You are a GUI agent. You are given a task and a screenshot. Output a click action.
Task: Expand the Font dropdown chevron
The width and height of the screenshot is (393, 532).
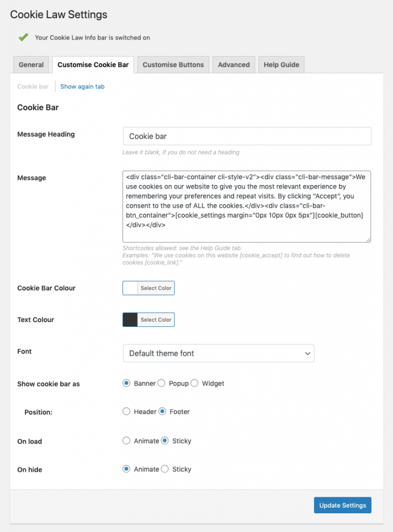307,353
